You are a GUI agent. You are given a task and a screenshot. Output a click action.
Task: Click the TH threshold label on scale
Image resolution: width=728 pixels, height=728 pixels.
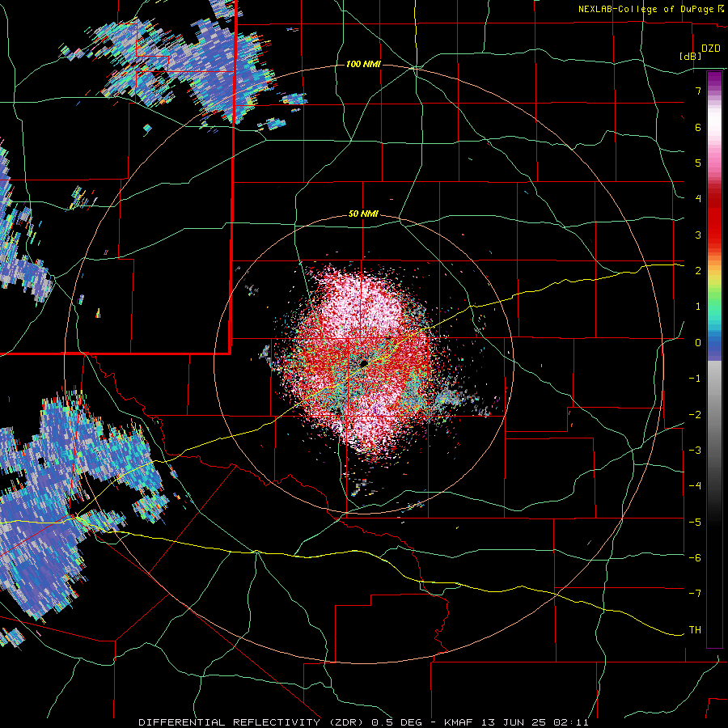695,630
